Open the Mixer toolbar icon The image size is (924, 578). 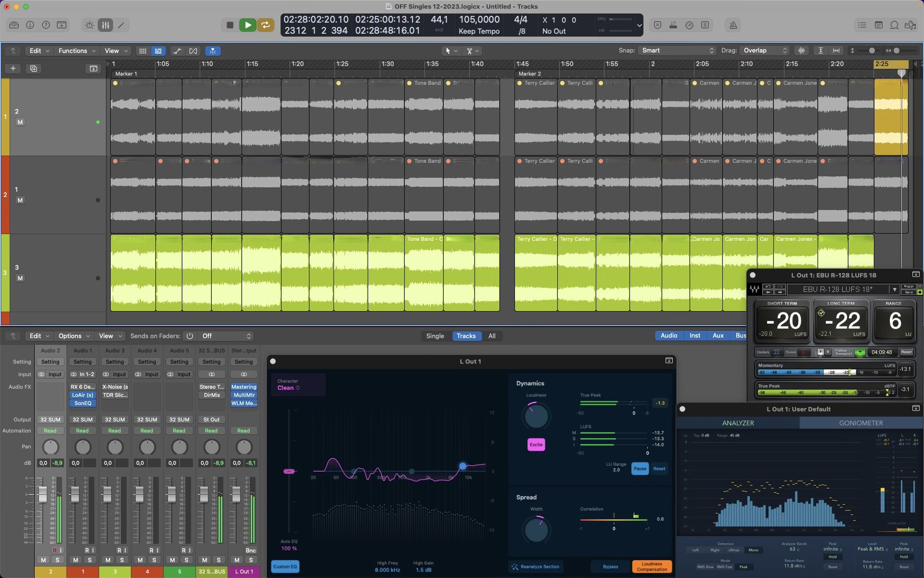coord(105,25)
